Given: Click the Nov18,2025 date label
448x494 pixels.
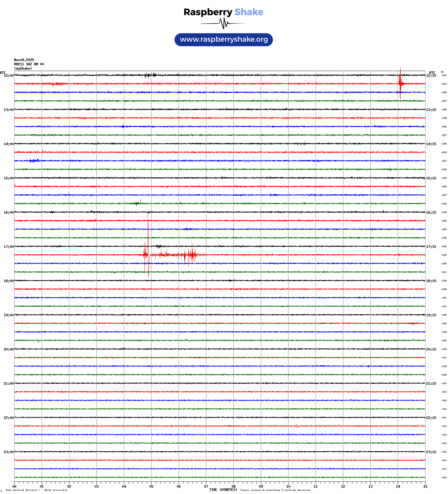Looking at the screenshot, I should click(24, 60).
